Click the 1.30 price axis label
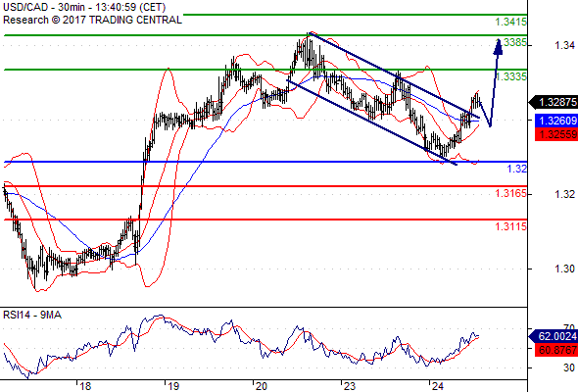 pyautogui.click(x=564, y=269)
